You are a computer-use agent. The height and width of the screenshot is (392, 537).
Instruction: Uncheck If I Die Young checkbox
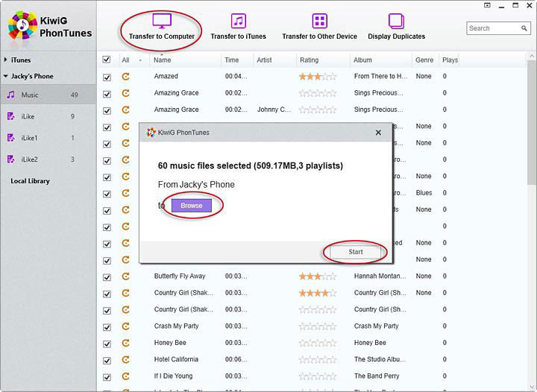point(107,377)
